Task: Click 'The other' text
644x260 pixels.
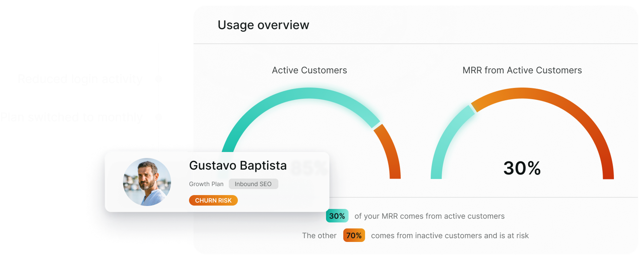Action: 319,236
